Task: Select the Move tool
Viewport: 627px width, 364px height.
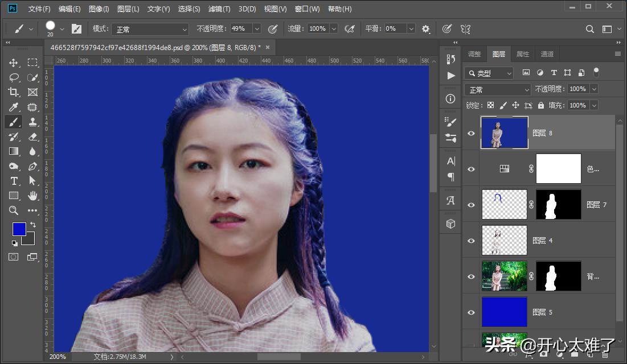Action: click(13, 63)
